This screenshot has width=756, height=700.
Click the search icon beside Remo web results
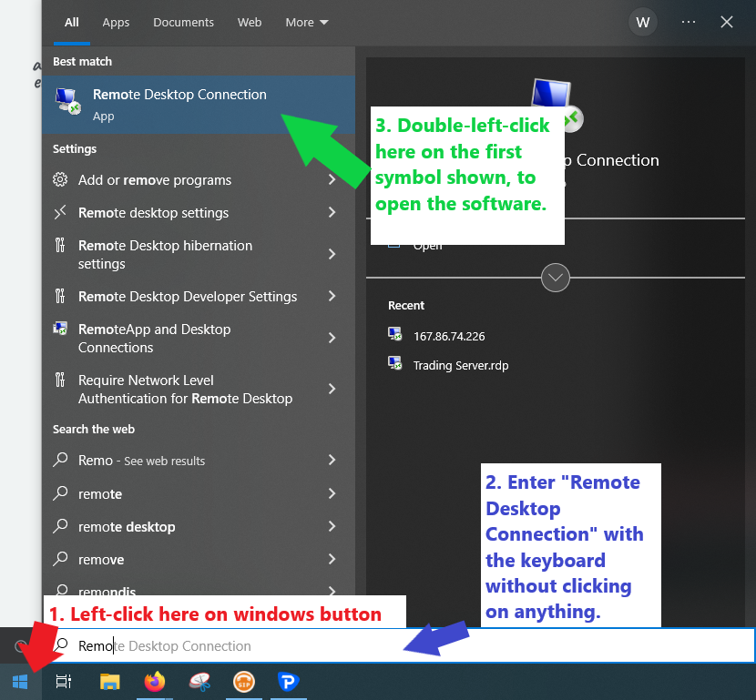(60, 460)
